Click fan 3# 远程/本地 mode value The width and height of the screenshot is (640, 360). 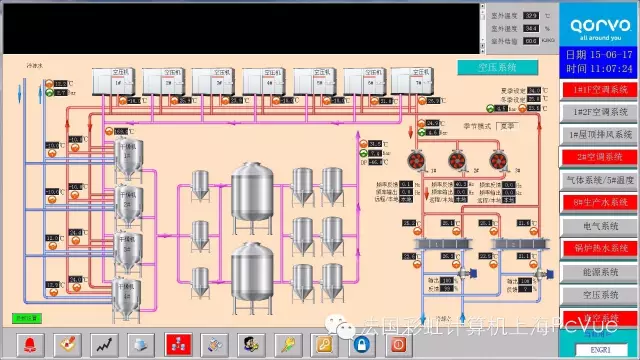[509, 200]
